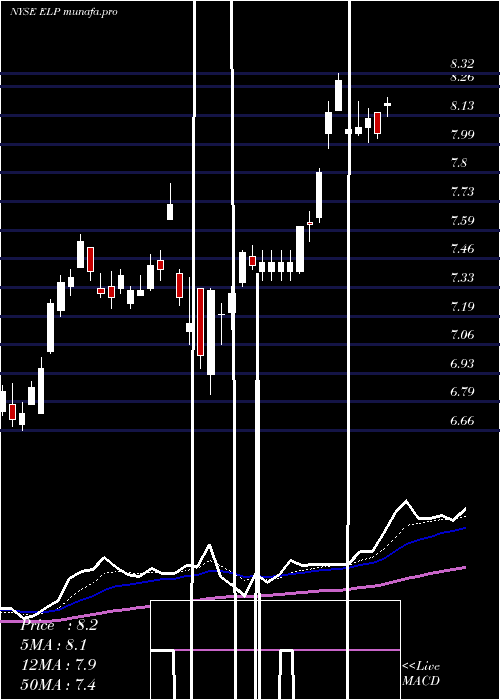
Task: Click the 6.93 price axis label
Action: click(x=462, y=363)
